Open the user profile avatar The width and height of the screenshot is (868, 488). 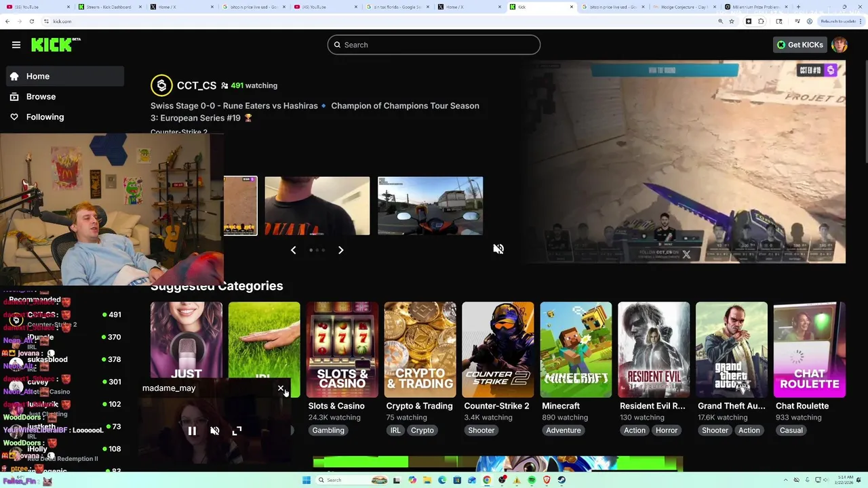pos(840,45)
